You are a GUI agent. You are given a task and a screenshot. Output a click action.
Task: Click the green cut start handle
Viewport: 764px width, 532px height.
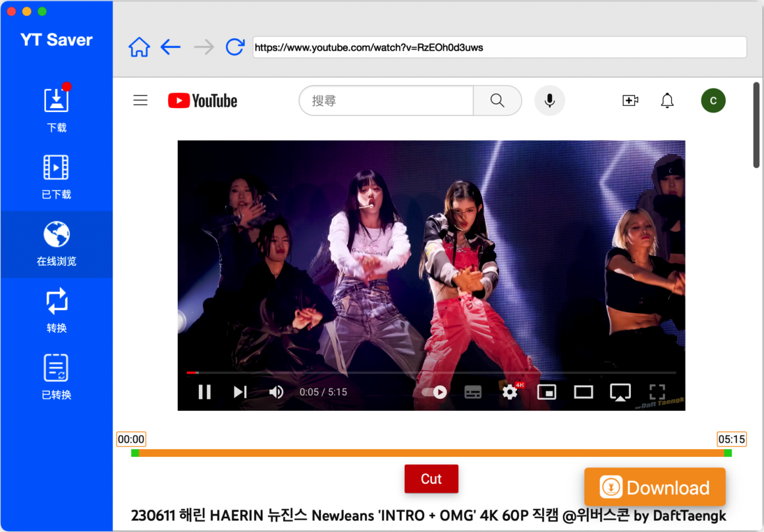click(135, 453)
